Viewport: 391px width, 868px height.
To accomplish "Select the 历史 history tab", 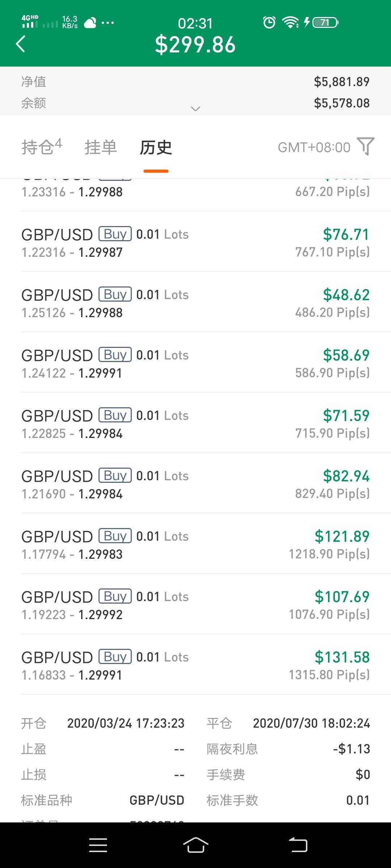I will coord(156,148).
